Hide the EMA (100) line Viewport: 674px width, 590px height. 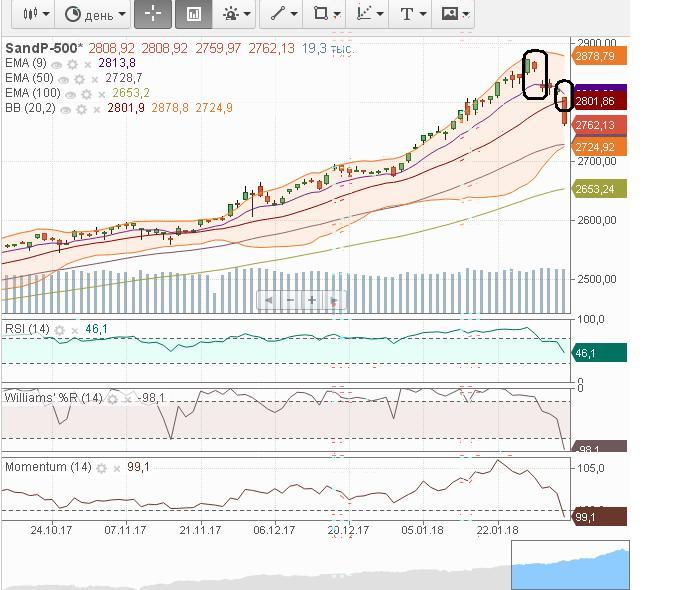click(70, 95)
